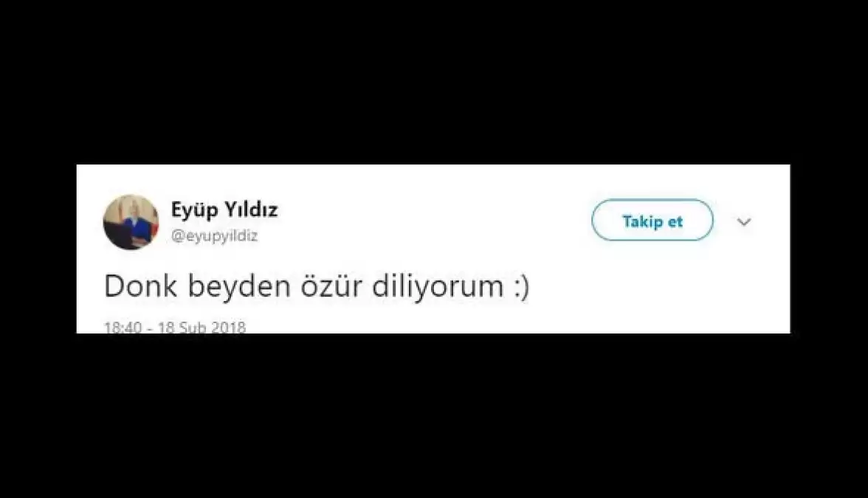Visit the @eyupyildiz handle link
The width and height of the screenshot is (868, 498).
(214, 236)
